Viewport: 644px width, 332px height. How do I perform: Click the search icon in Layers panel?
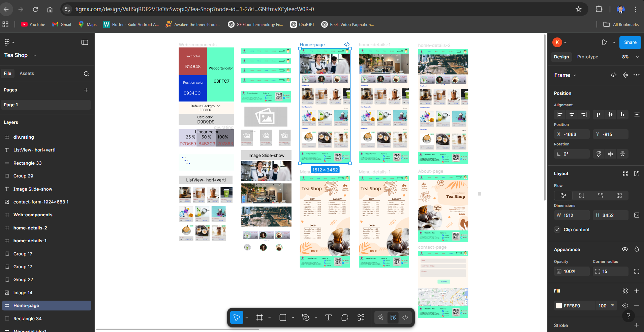pos(87,74)
